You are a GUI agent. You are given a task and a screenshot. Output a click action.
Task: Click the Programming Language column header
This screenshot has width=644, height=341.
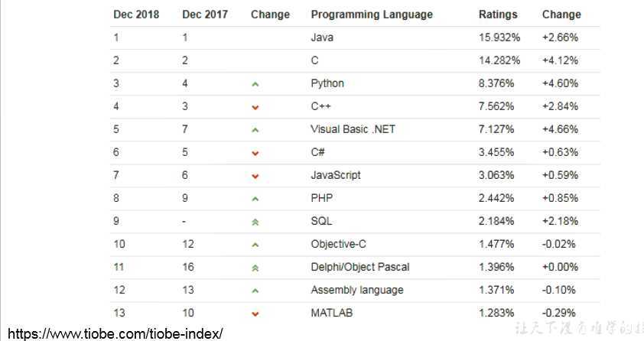click(x=372, y=15)
